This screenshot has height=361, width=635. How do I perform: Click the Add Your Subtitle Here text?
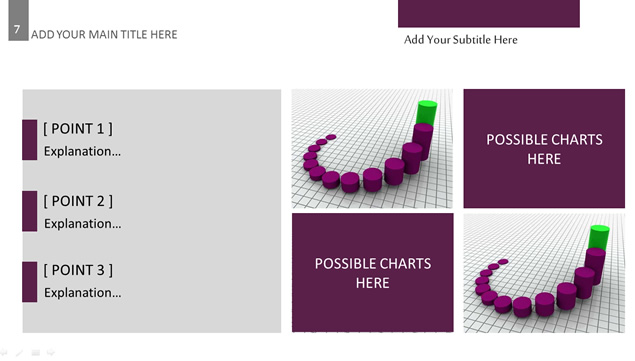coord(461,40)
